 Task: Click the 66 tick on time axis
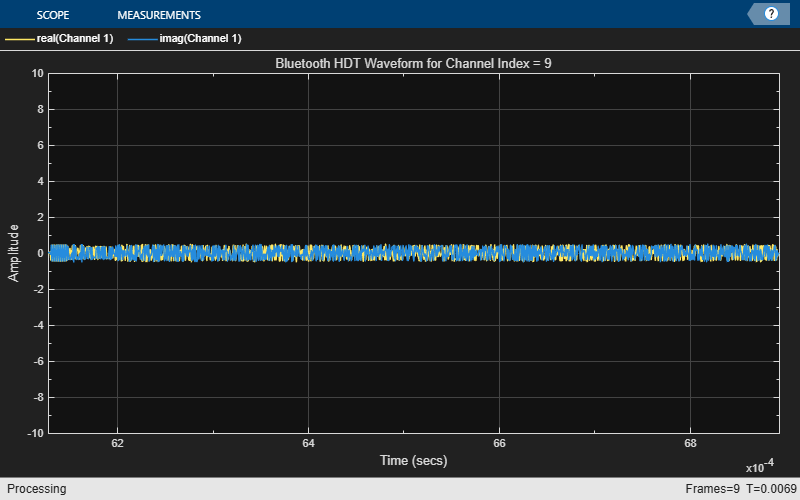point(499,443)
